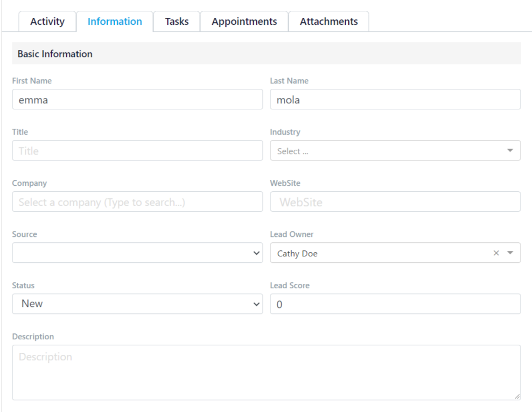Click the Last Name field containing mola
Image resolution: width=532 pixels, height=412 pixels.
(395, 100)
